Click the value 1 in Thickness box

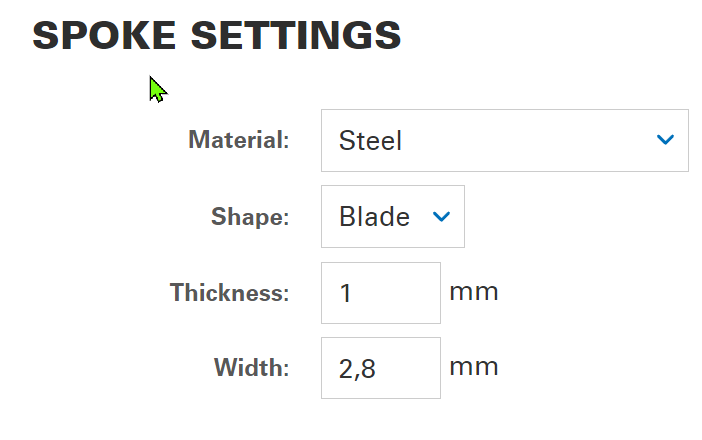point(346,294)
